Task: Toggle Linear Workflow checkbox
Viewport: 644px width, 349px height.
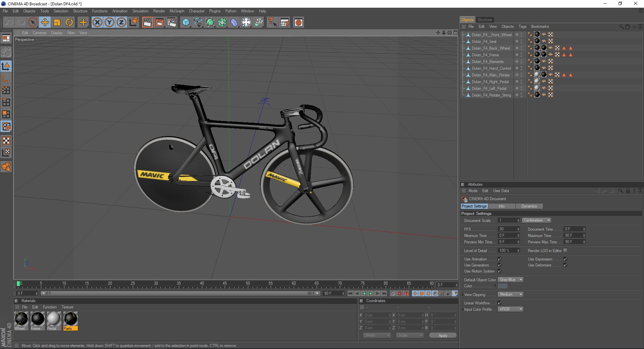Action: pyautogui.click(x=499, y=303)
